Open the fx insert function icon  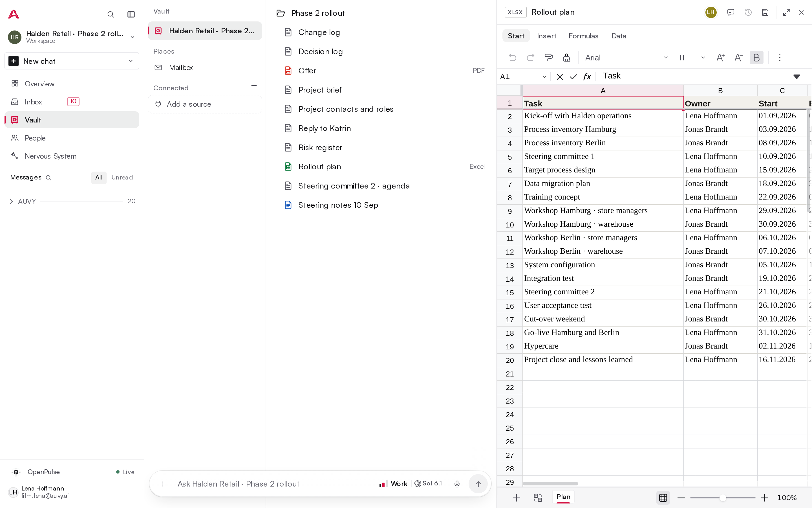click(x=587, y=76)
